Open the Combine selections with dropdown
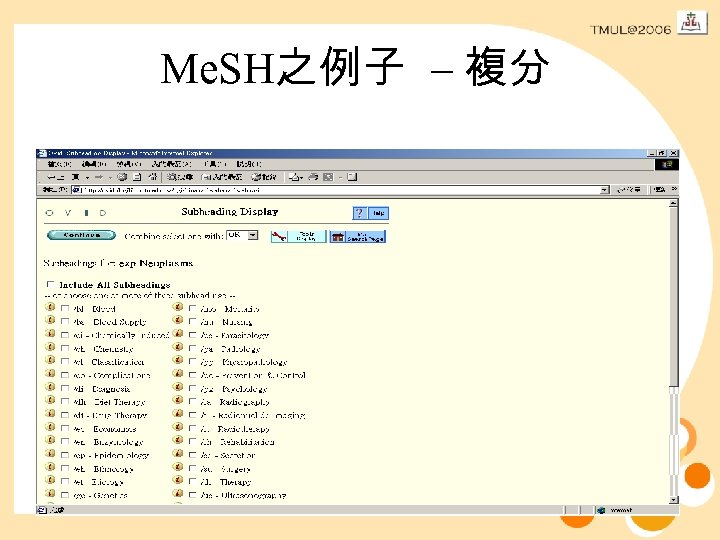720x540 pixels. (242, 235)
